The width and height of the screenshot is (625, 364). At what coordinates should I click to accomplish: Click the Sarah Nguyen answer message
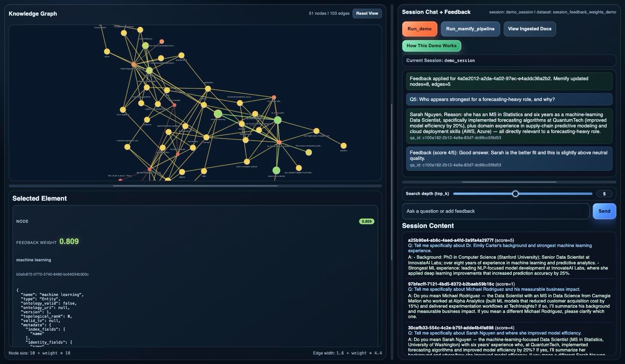click(509, 126)
